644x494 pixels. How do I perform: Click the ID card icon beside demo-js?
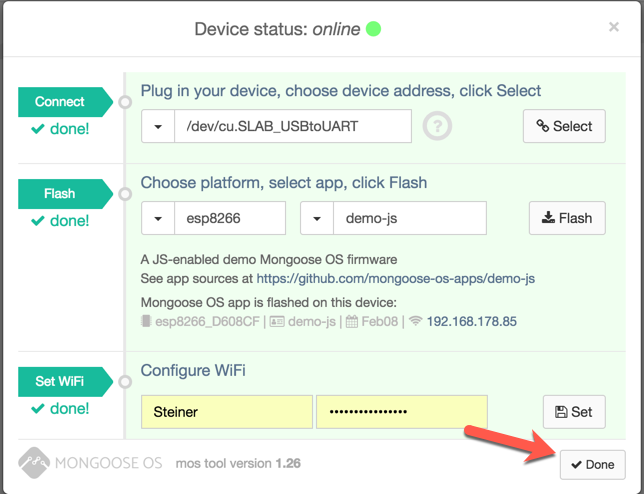[x=277, y=321]
